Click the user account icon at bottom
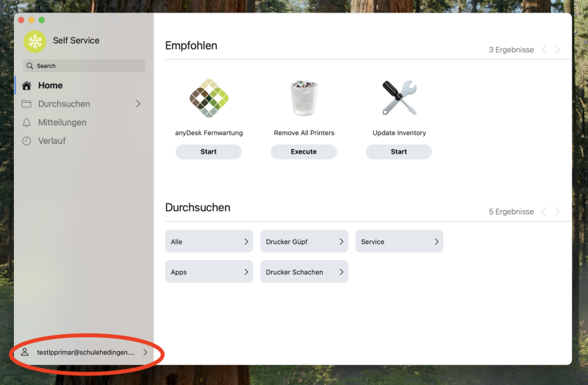The image size is (588, 385). pos(25,353)
